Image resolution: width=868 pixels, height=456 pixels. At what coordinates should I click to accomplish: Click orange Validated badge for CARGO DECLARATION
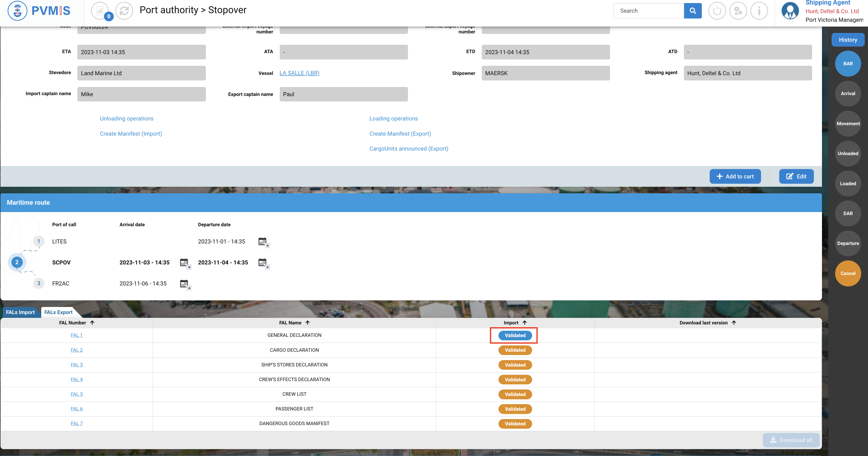[x=515, y=350]
